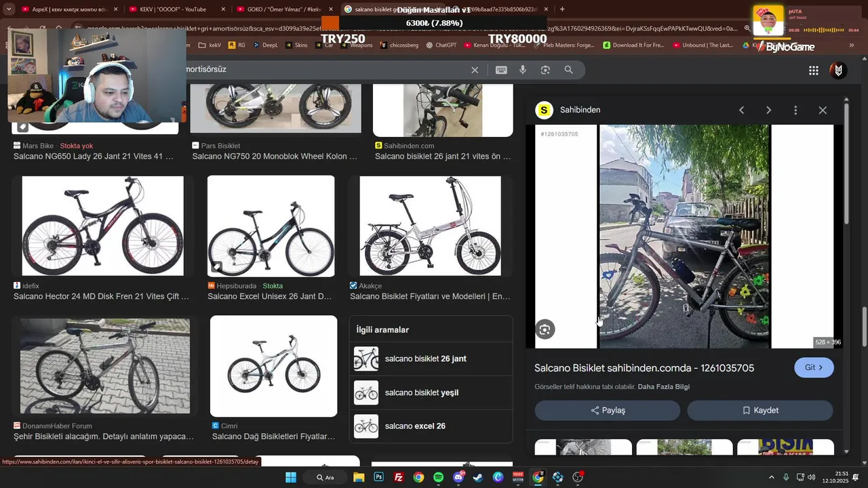The width and height of the screenshot is (868, 488).
Task: Close the Sahibinden image preview panel
Action: pyautogui.click(x=823, y=110)
